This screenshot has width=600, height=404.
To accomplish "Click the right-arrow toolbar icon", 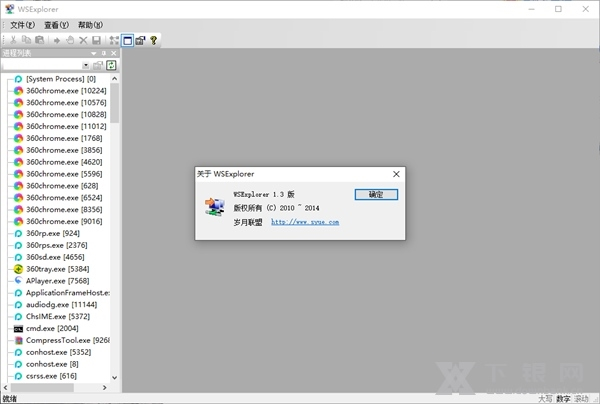I will pos(57,40).
